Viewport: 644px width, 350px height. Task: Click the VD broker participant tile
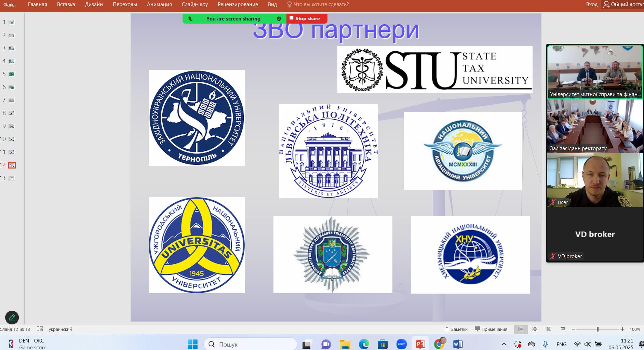(595, 234)
